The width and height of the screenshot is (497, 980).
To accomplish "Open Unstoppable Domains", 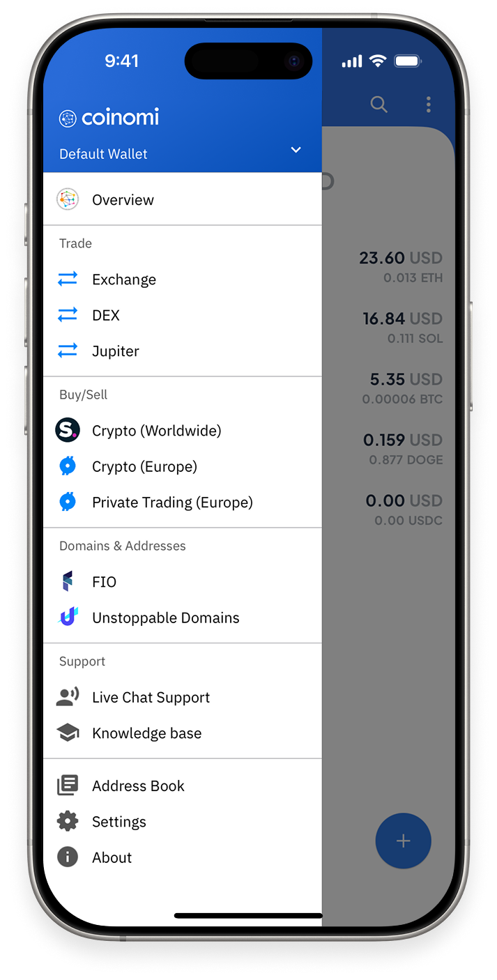I will (x=166, y=618).
